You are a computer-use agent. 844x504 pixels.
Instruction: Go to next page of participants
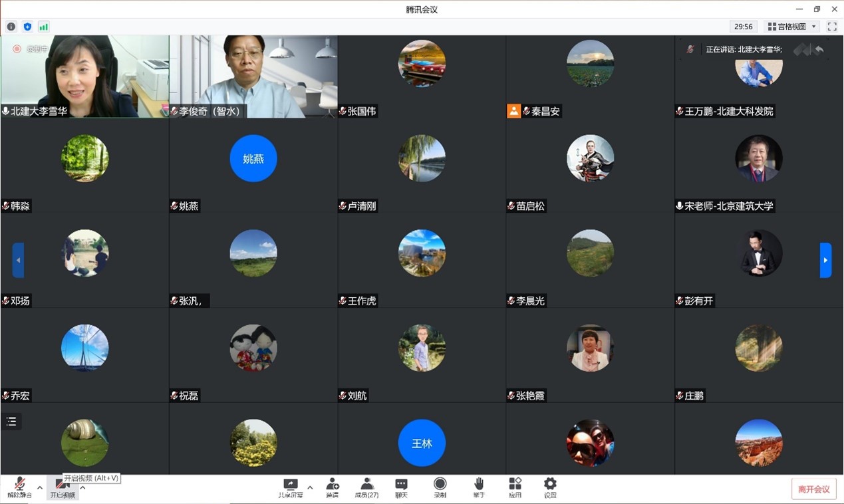825,260
